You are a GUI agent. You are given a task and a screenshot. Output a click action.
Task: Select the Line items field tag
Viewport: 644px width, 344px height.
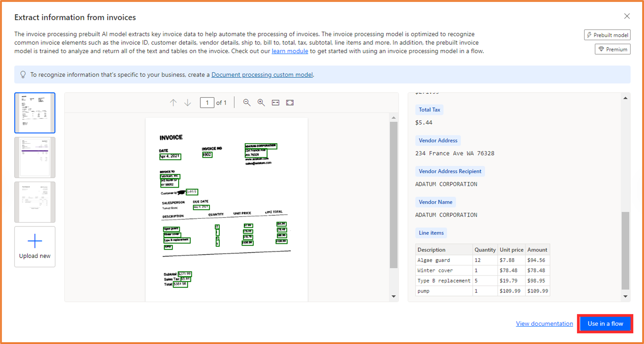click(431, 233)
